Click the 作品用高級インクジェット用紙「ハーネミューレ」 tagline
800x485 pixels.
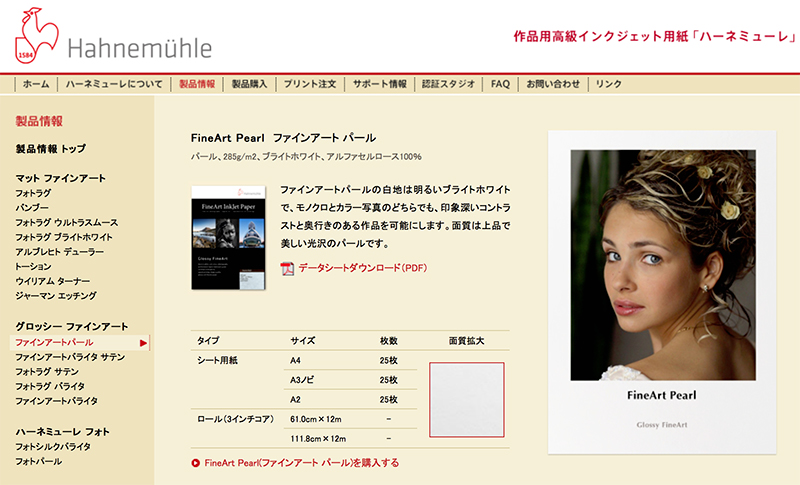point(655,37)
